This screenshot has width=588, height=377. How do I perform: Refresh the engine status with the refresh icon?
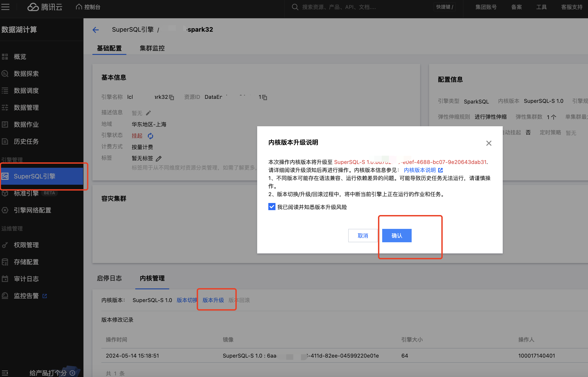(x=150, y=136)
